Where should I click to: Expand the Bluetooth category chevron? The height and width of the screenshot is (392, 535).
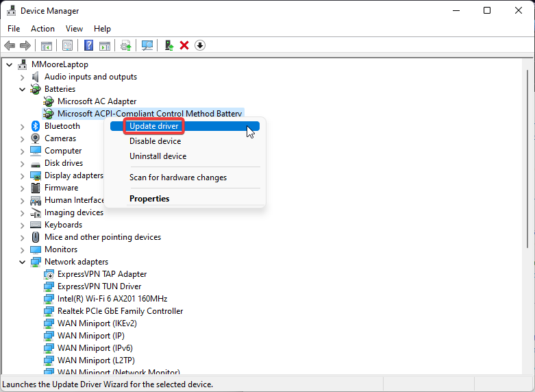pyautogui.click(x=22, y=127)
